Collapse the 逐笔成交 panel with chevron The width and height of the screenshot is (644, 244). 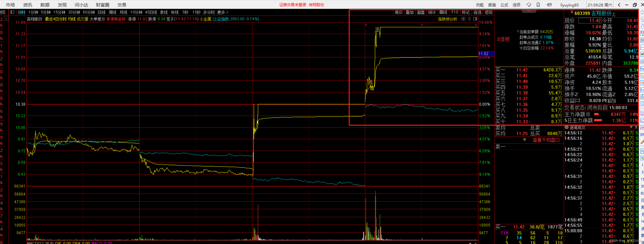567,127
